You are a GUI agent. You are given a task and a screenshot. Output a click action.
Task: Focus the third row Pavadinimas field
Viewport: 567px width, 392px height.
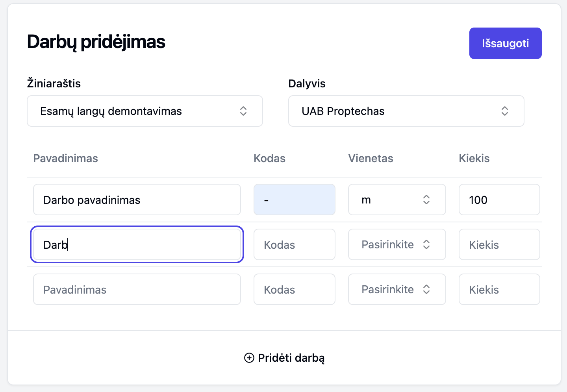(137, 290)
